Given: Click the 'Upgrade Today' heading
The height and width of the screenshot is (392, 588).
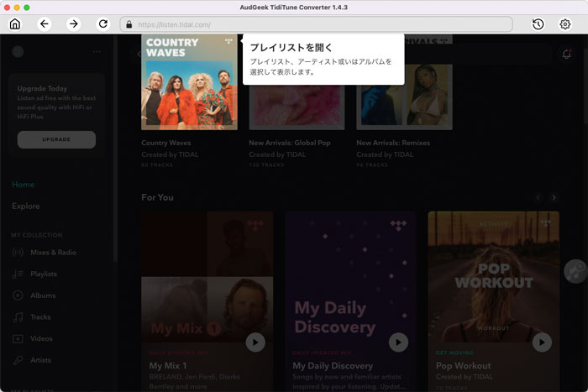Looking at the screenshot, I should coord(42,88).
